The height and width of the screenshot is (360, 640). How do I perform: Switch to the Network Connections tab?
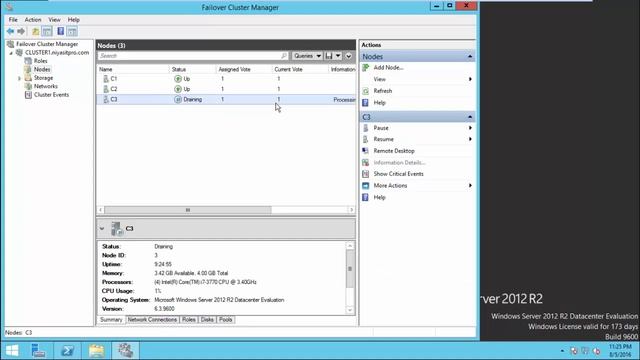coord(152,320)
